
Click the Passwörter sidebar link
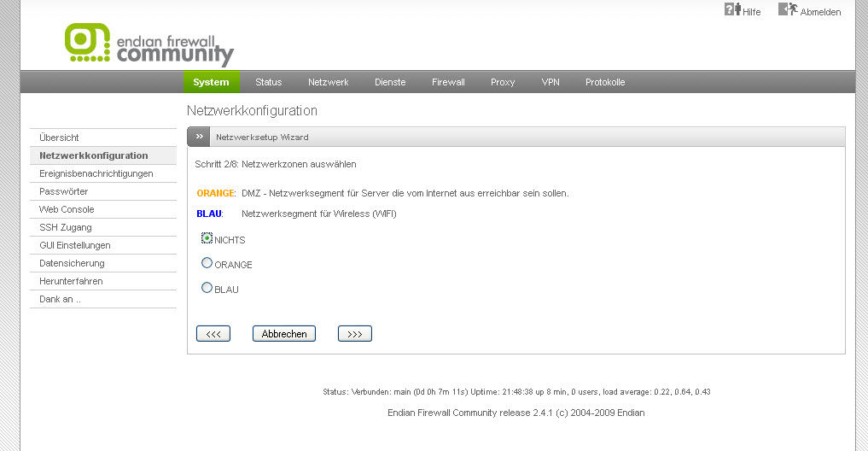click(63, 191)
